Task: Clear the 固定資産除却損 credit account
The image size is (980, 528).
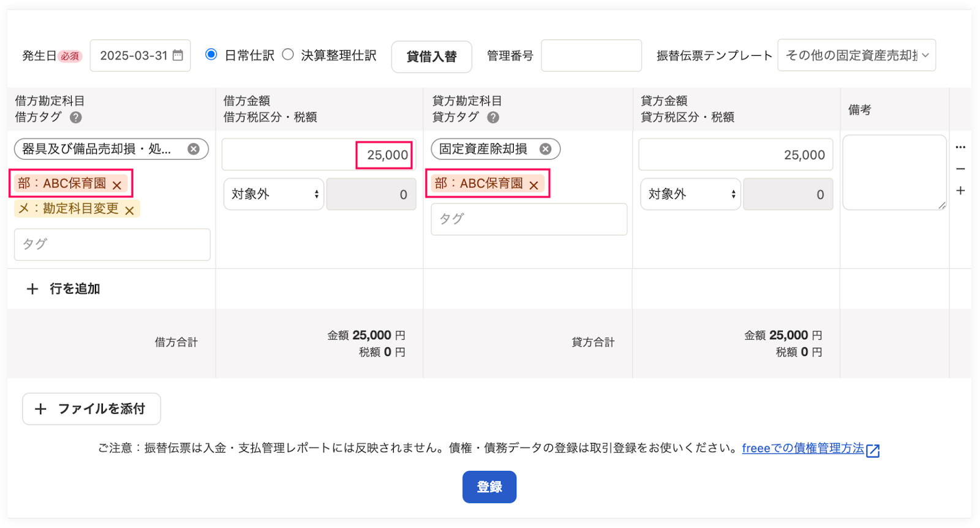Action: (545, 149)
